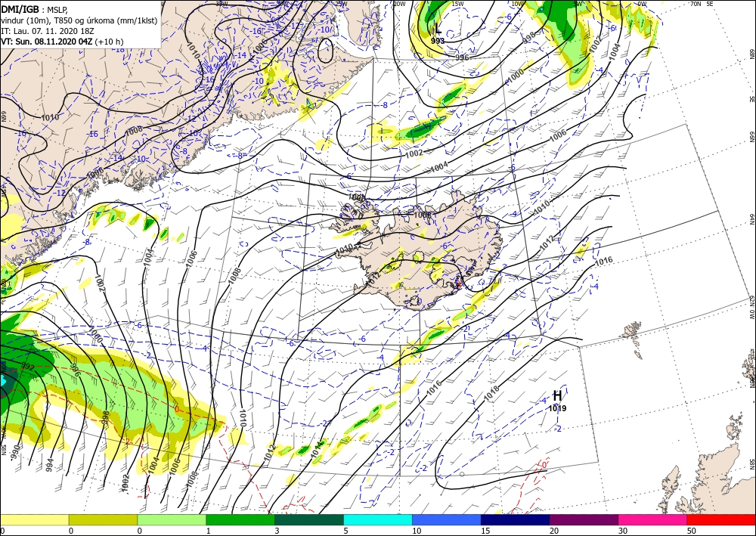This screenshot has height=536, width=756.
Task: Click the medium green legend swatch
Action: tap(240, 519)
